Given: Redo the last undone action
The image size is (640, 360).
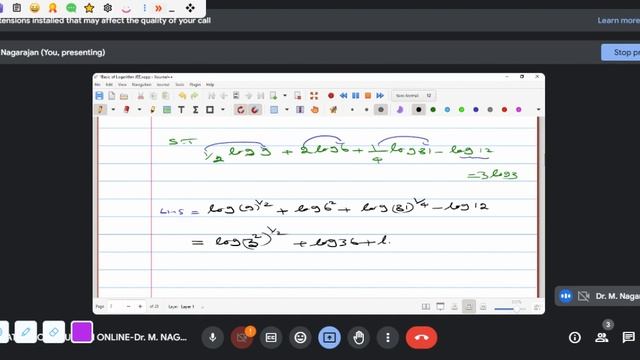Looking at the screenshot, I should click(x=195, y=96).
